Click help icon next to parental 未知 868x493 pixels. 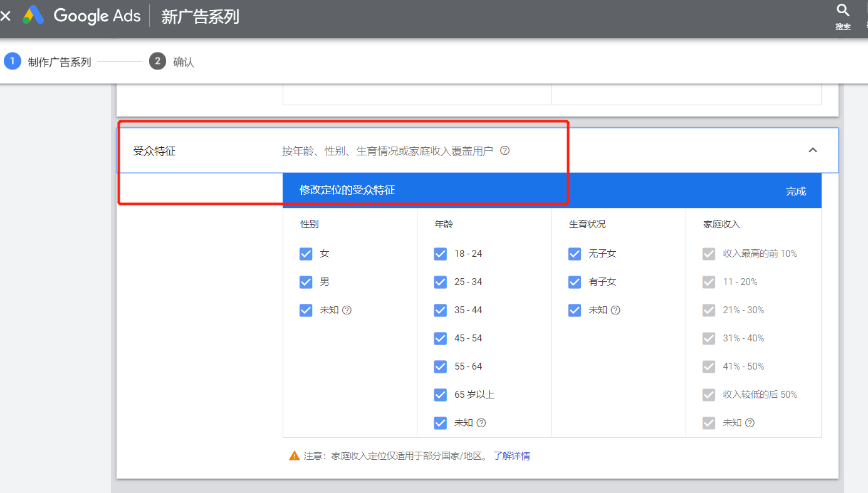pyautogui.click(x=615, y=310)
